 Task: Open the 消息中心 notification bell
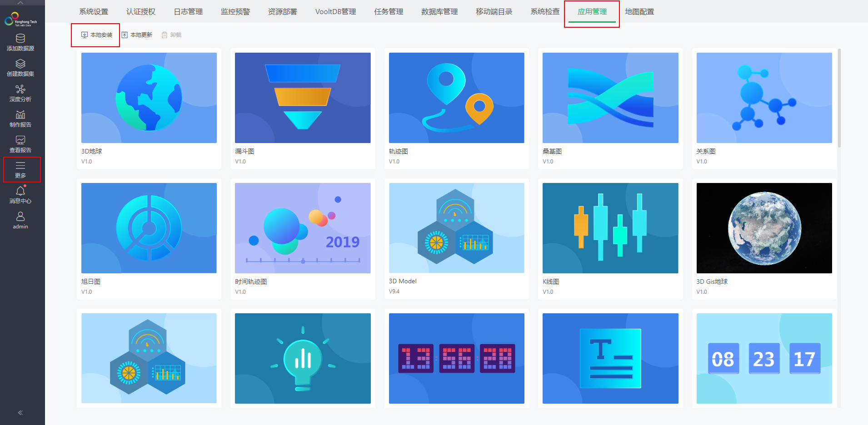(x=20, y=194)
